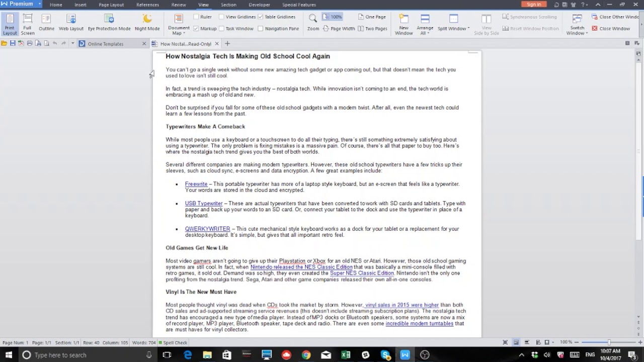Export to PDF from quick toolbar
The width and height of the screenshot is (644, 362).
(x=21, y=44)
